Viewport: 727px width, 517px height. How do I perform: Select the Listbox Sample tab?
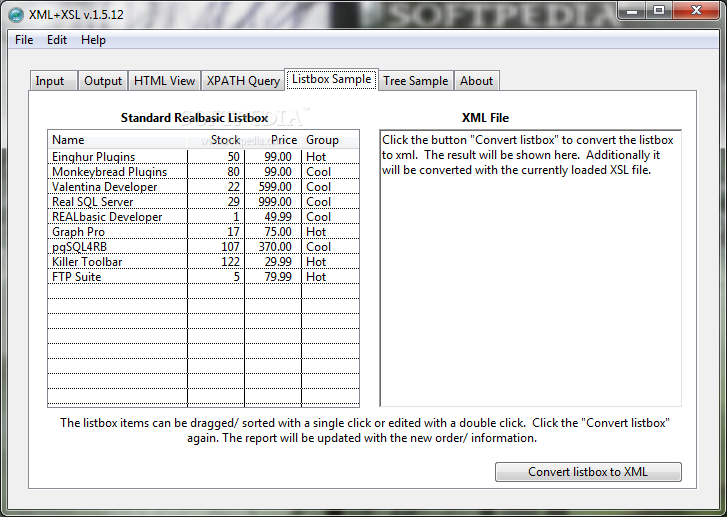click(x=332, y=79)
